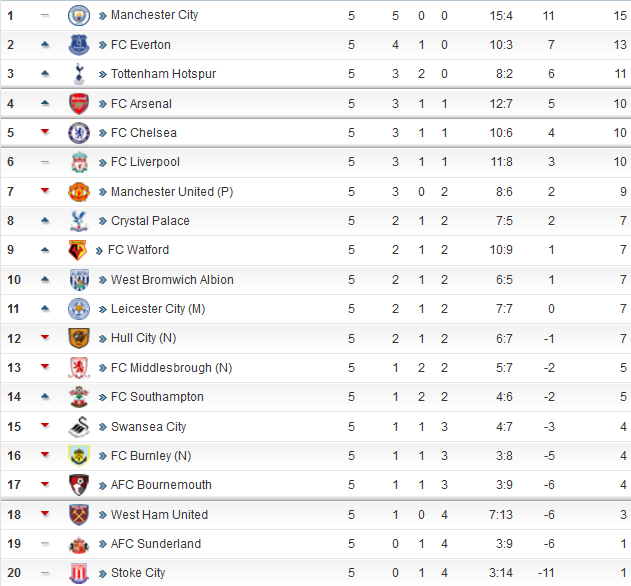Screen dimensions: 631x586
Task: Click the Stoke City club crest
Action: pos(79,573)
